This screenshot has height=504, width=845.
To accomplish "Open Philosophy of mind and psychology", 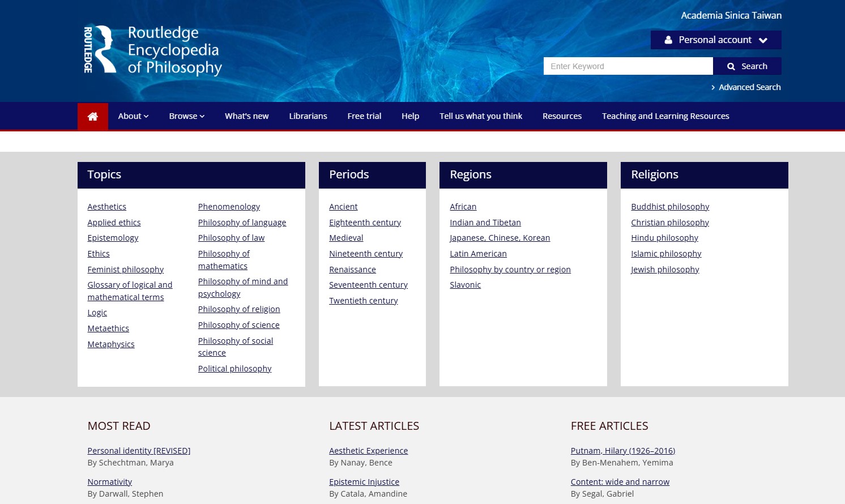I will (243, 288).
